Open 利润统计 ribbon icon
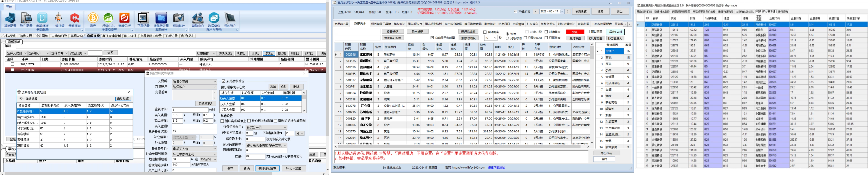 (179, 20)
